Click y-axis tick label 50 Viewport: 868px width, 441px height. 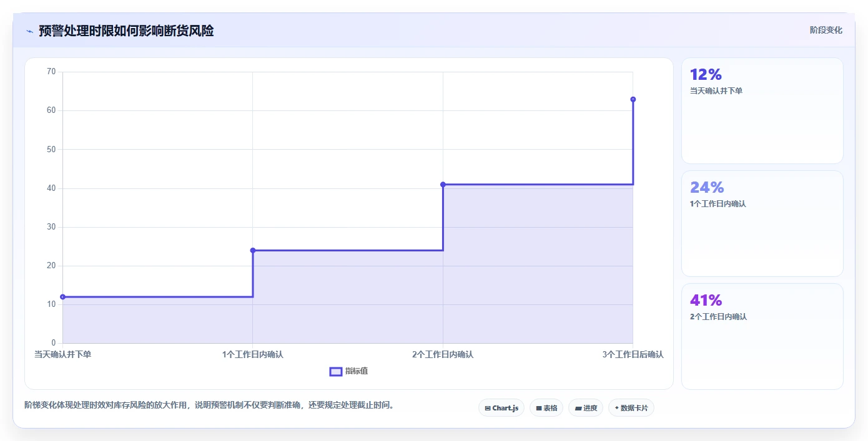click(x=51, y=149)
